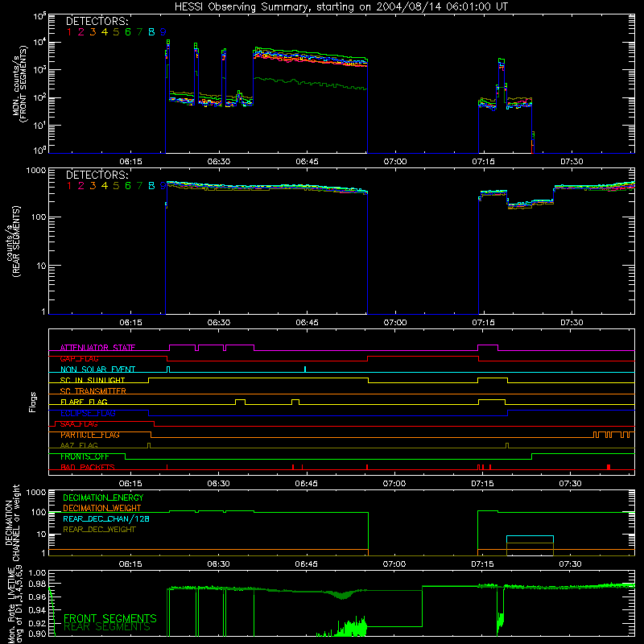The height and width of the screenshot is (644, 644).
Task: Click the REAR_DEC_WEIGHT legend entry
Action: pyautogui.click(x=99, y=530)
